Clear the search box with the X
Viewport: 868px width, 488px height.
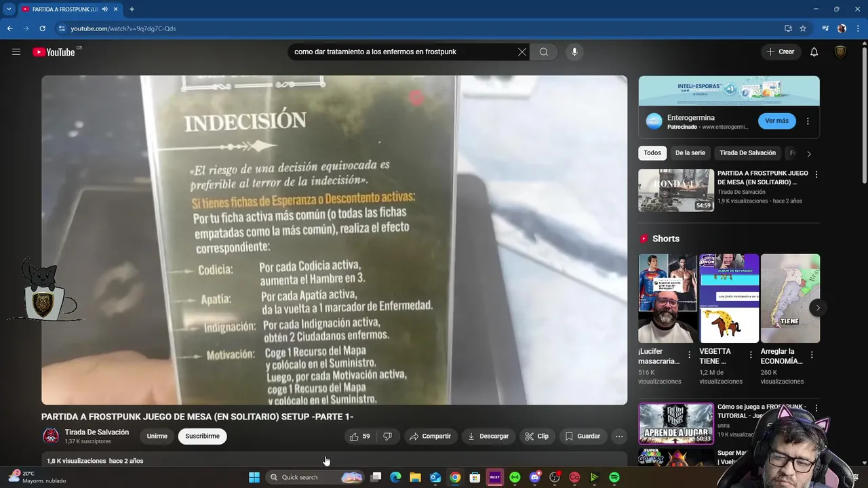[x=522, y=52]
